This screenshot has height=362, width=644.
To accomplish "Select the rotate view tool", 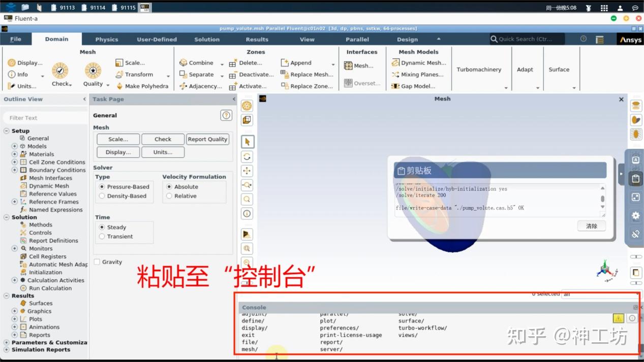I will pos(247,156).
